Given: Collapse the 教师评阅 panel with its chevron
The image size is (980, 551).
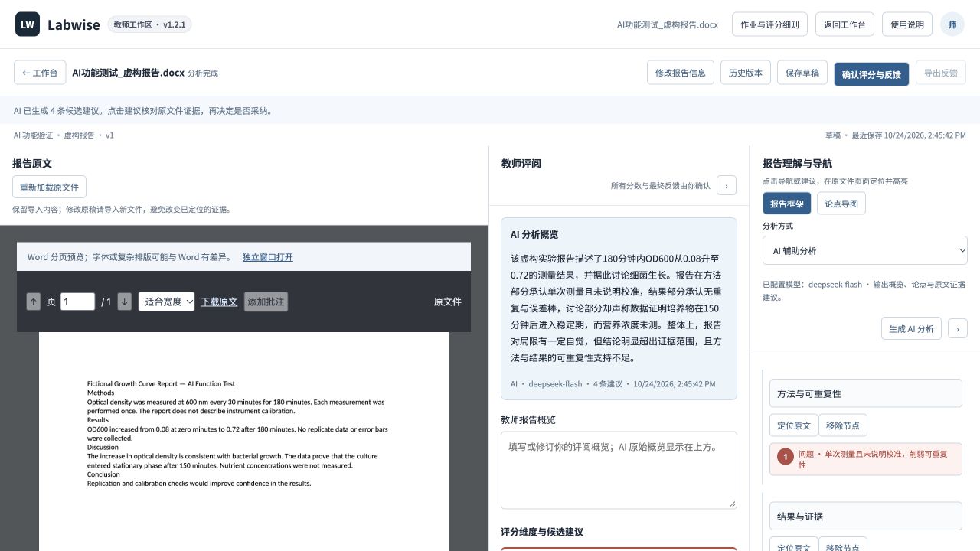Looking at the screenshot, I should [727, 185].
